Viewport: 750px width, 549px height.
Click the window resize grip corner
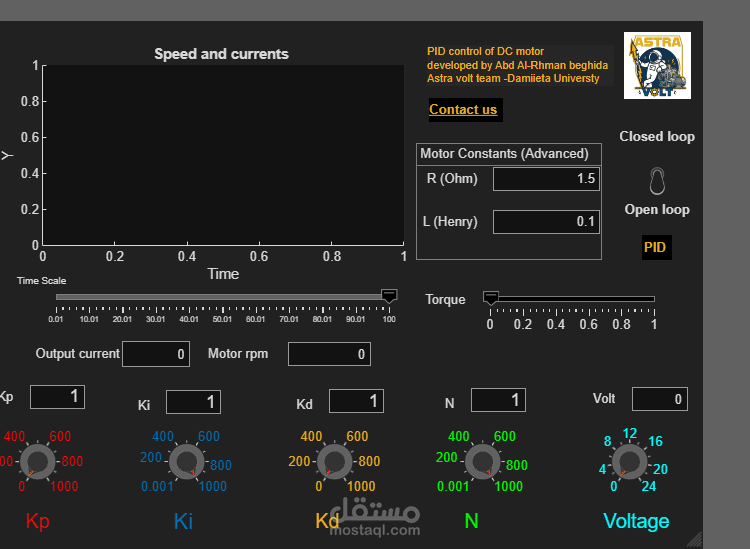point(695,540)
